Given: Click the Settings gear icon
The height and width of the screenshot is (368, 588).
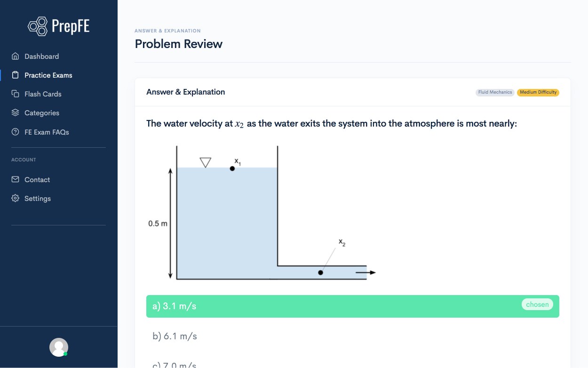Looking at the screenshot, I should (x=16, y=199).
